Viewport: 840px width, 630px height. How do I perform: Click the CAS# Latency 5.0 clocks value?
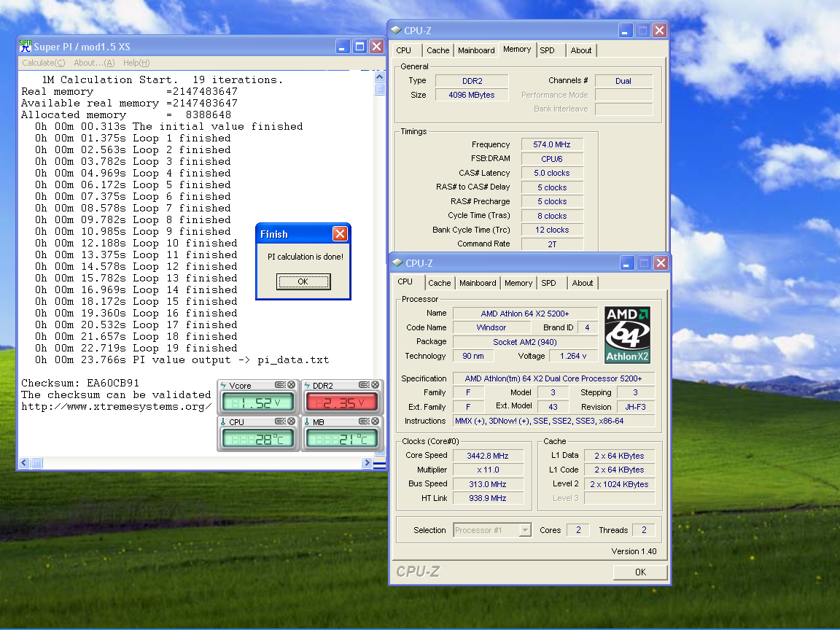552,173
